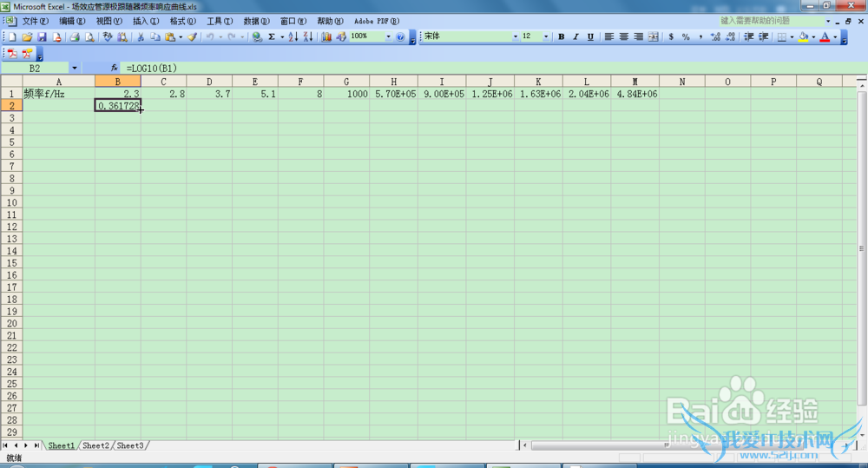Cut selection with scissors icon
This screenshot has height=468, width=868.
pyautogui.click(x=141, y=36)
